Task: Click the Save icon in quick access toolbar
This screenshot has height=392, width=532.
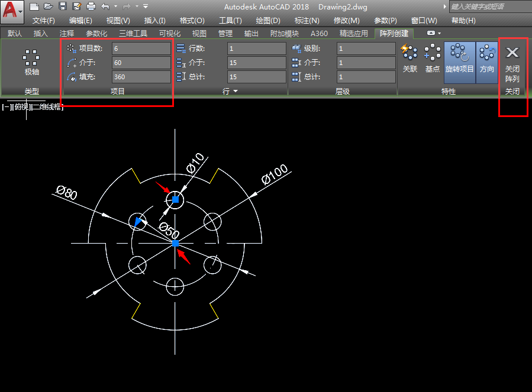Action: pos(62,7)
